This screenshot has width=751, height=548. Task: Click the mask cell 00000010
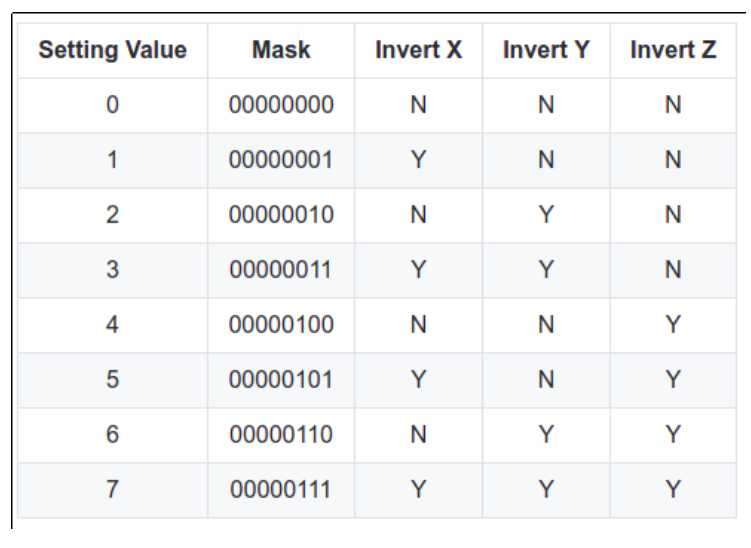(281, 216)
